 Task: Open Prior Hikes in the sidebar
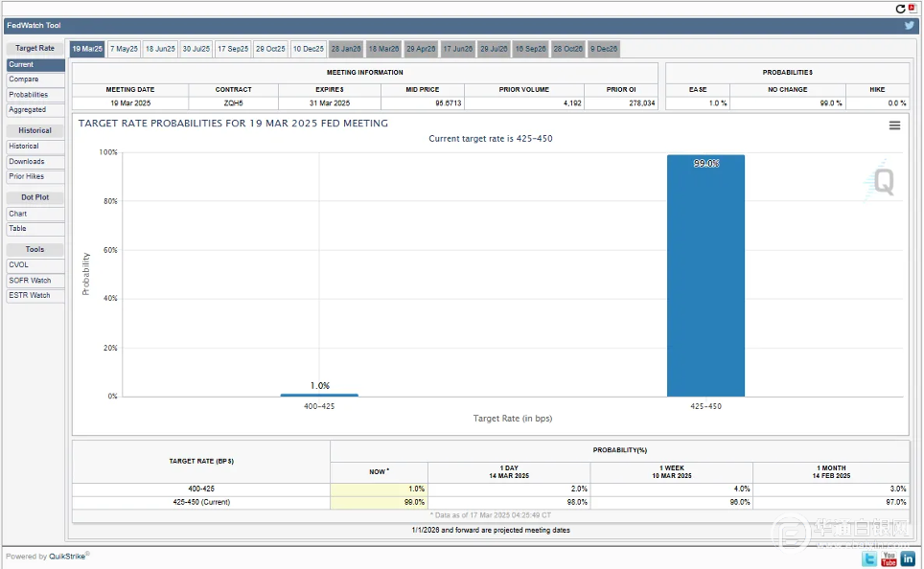click(35, 176)
